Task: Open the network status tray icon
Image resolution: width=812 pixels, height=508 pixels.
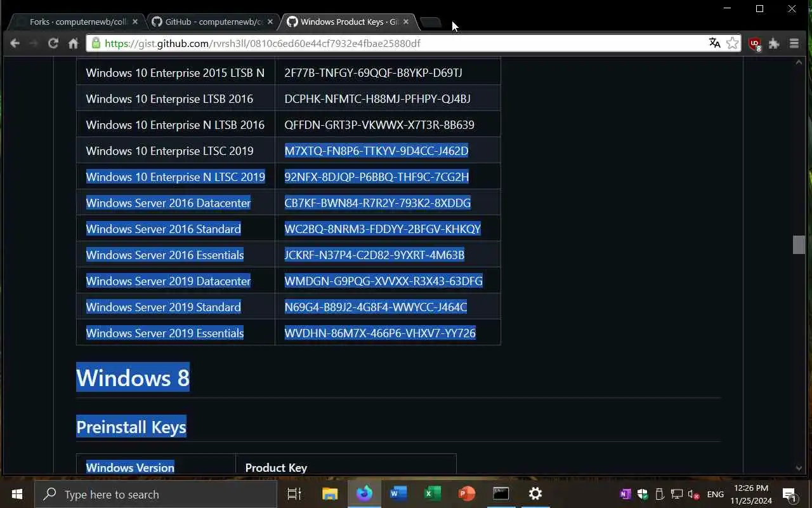Action: (677, 494)
